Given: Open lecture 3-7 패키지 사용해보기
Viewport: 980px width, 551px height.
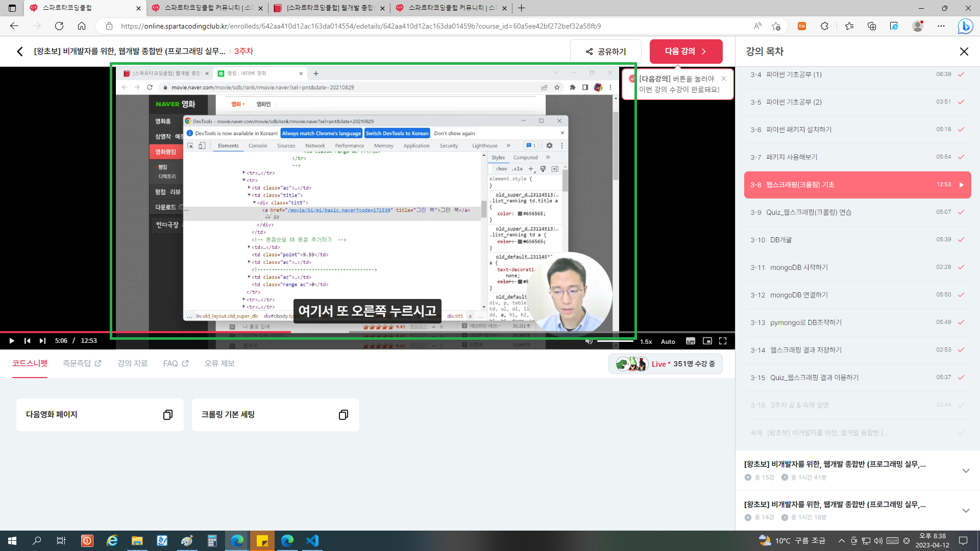Looking at the screenshot, I should pos(857,157).
